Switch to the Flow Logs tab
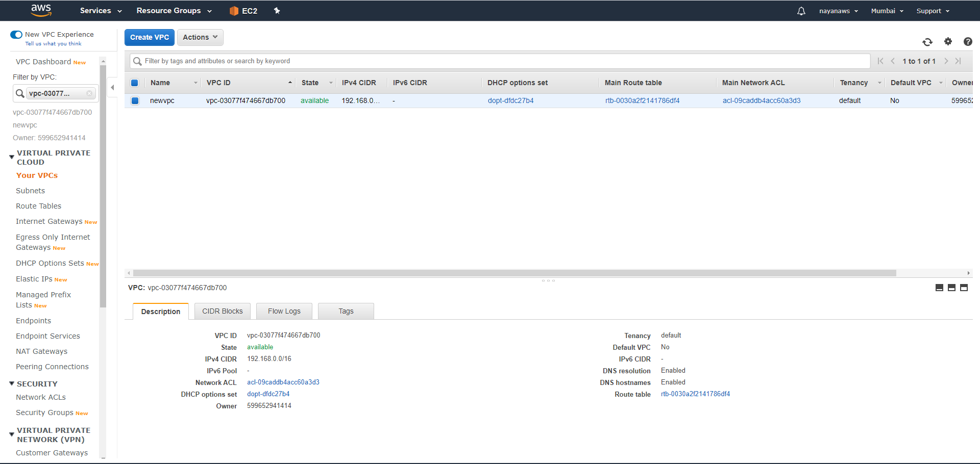Image resolution: width=980 pixels, height=464 pixels. coord(284,311)
